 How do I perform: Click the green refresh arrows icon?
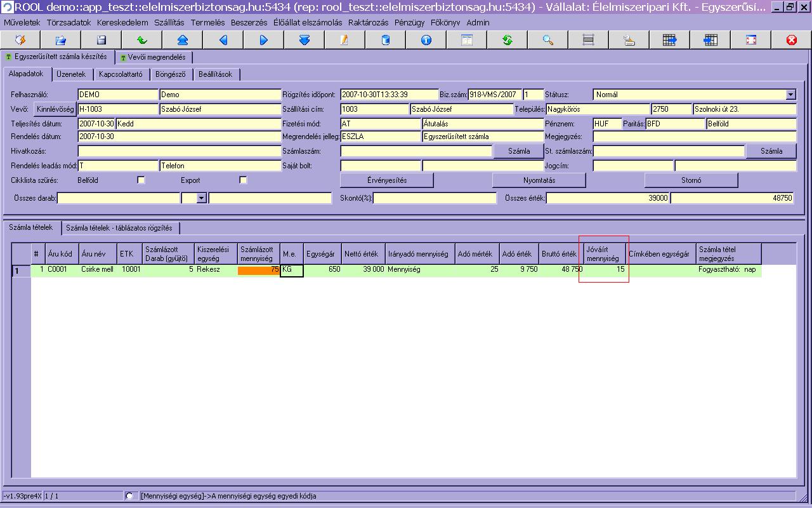point(507,40)
